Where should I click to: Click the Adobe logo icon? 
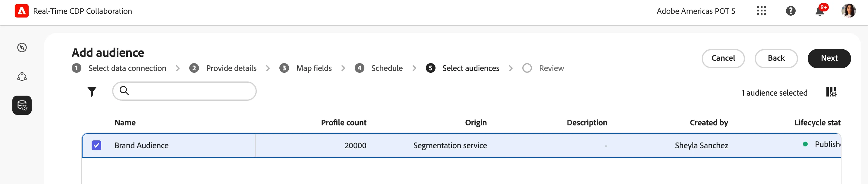pyautogui.click(x=22, y=11)
